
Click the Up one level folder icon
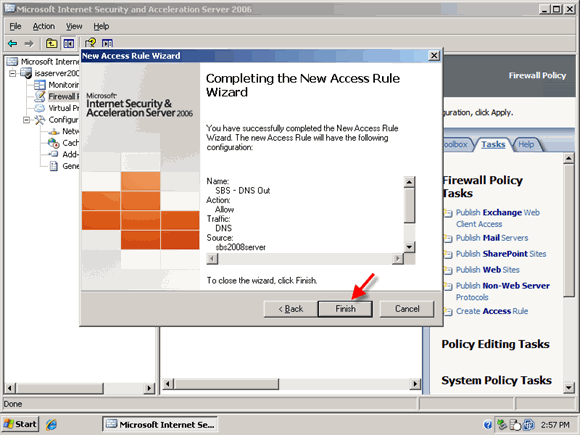pyautogui.click(x=51, y=43)
